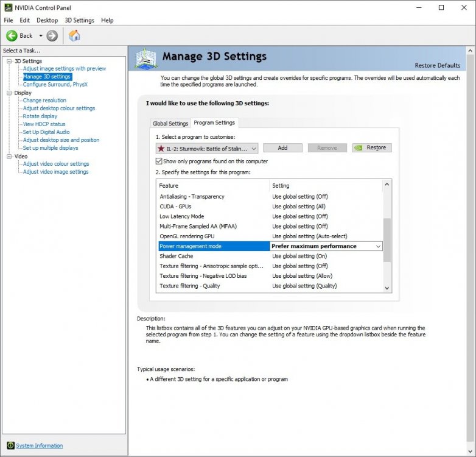Open Adjust desktop colour settings
476x457 pixels.
59,108
